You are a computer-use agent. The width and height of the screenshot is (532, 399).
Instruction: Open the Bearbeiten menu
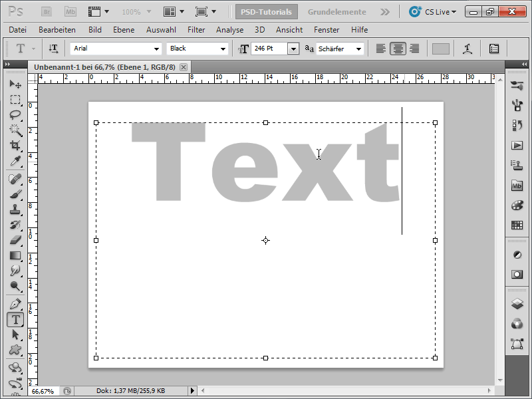[57, 30]
